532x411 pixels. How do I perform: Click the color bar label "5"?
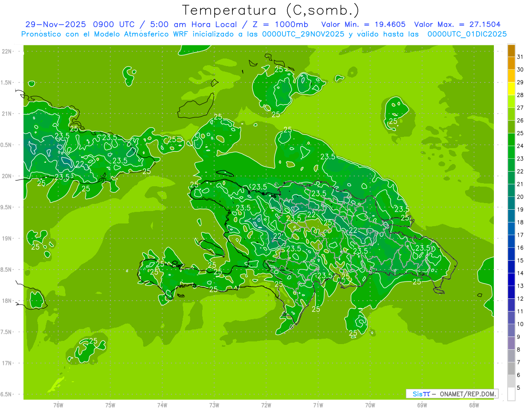point(519,388)
